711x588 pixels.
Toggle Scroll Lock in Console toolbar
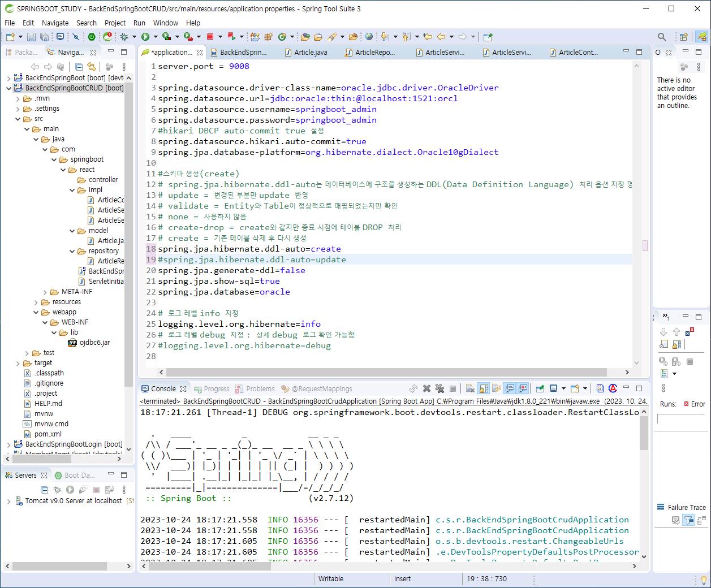coord(484,388)
